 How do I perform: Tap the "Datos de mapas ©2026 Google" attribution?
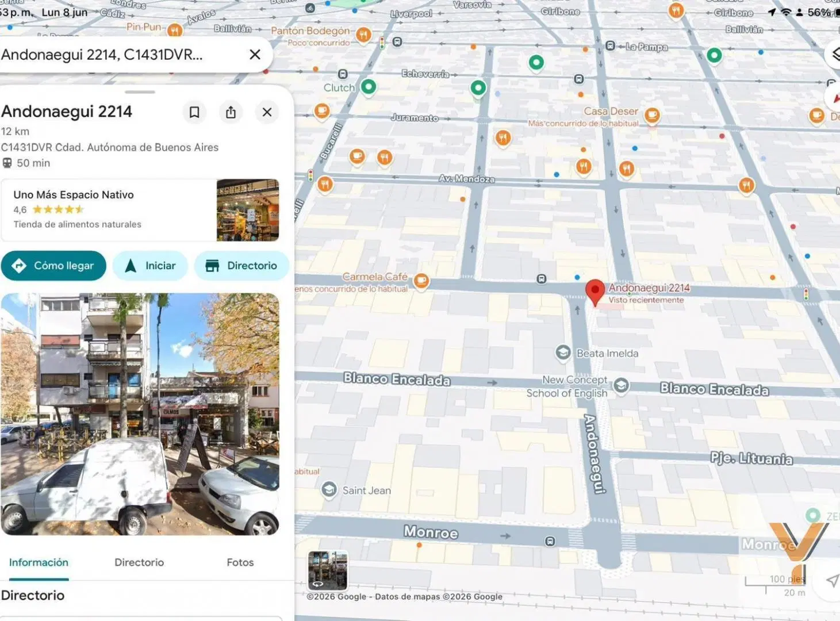pyautogui.click(x=439, y=596)
